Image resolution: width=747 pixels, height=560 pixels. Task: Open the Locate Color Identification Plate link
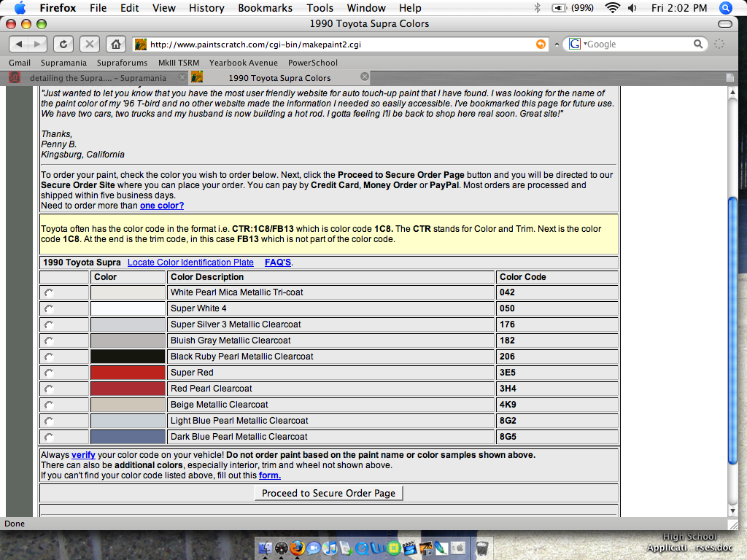[x=190, y=262]
